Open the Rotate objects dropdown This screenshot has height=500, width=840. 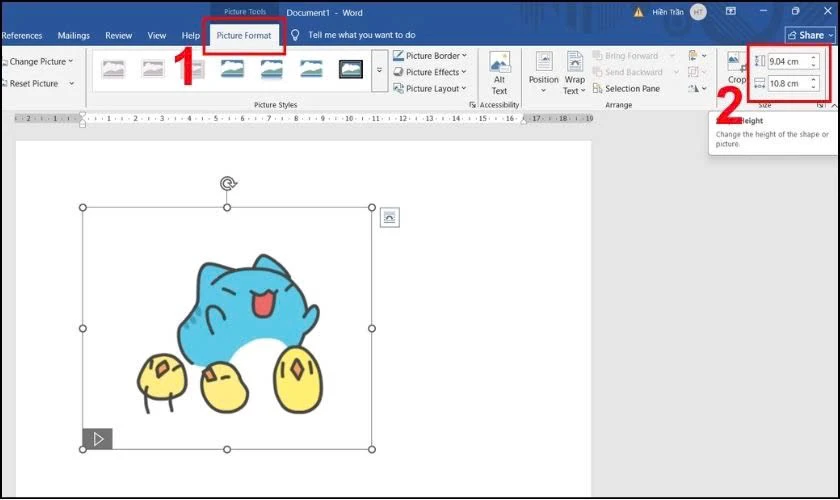click(x=697, y=88)
